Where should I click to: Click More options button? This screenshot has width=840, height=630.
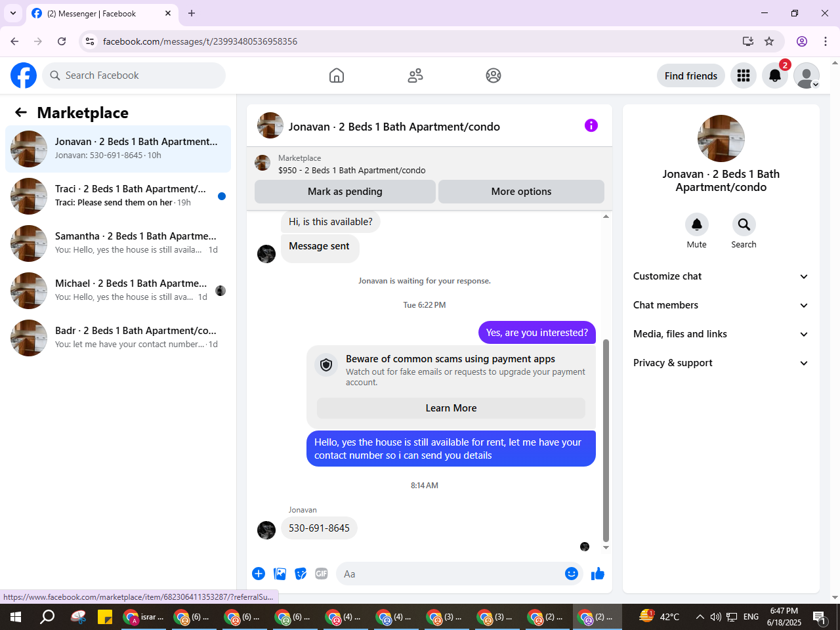tap(521, 192)
